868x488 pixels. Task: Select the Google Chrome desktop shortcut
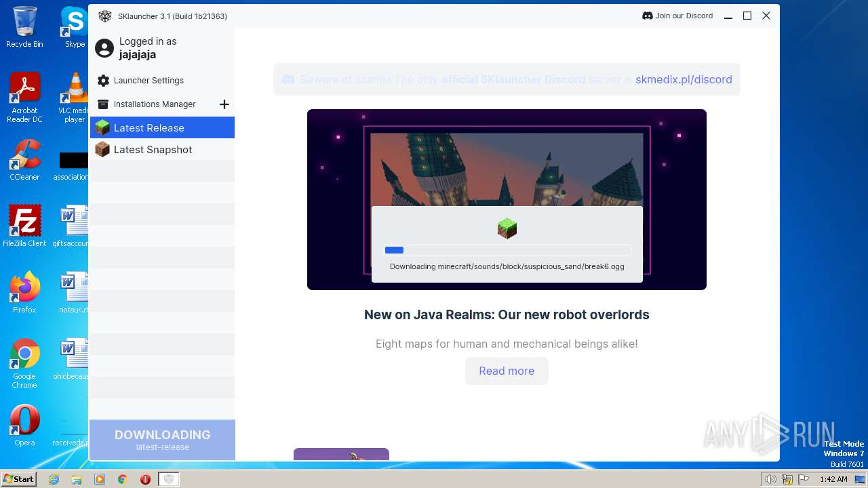24,363
